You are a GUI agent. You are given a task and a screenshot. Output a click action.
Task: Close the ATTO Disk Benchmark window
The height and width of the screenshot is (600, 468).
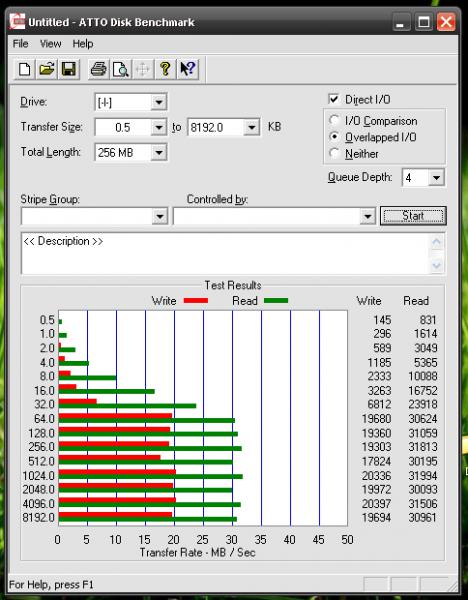coord(446,22)
